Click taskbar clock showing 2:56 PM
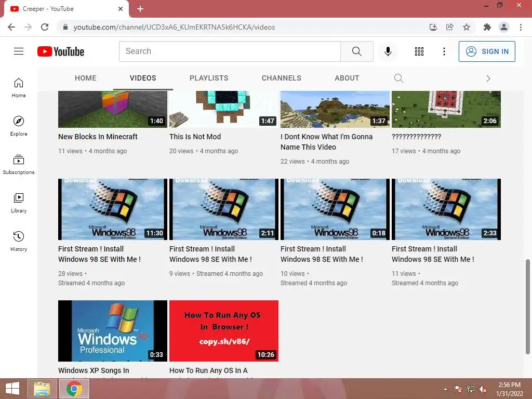 pos(509,389)
